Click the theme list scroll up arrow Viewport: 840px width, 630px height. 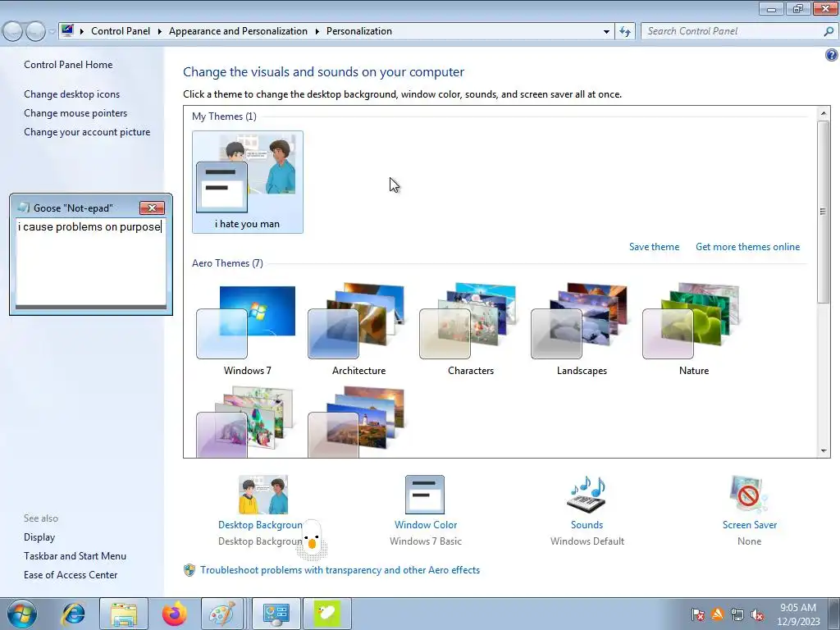tap(824, 113)
